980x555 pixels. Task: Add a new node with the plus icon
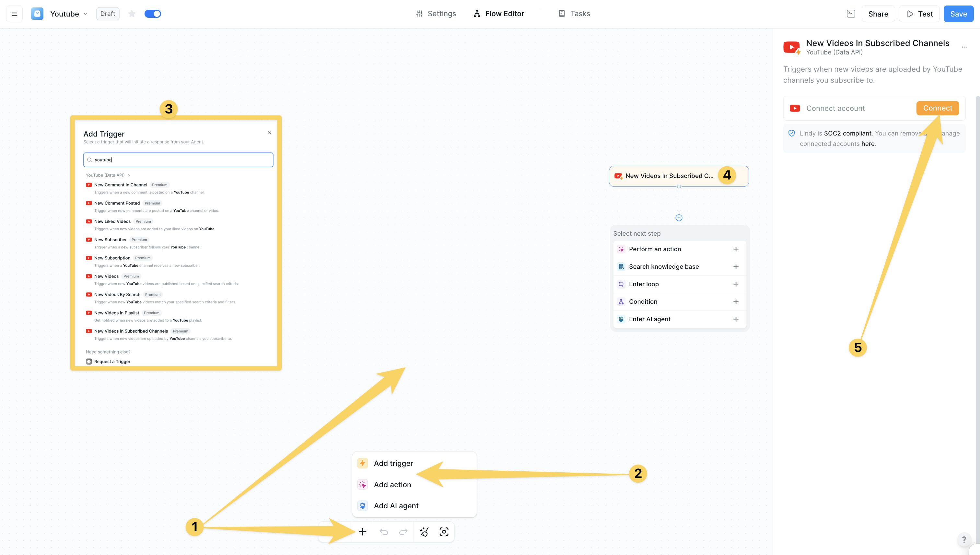[x=362, y=531]
